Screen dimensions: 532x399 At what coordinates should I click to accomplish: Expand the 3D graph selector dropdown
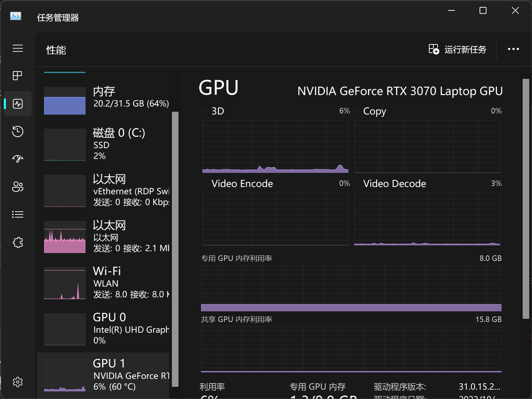[x=205, y=111]
